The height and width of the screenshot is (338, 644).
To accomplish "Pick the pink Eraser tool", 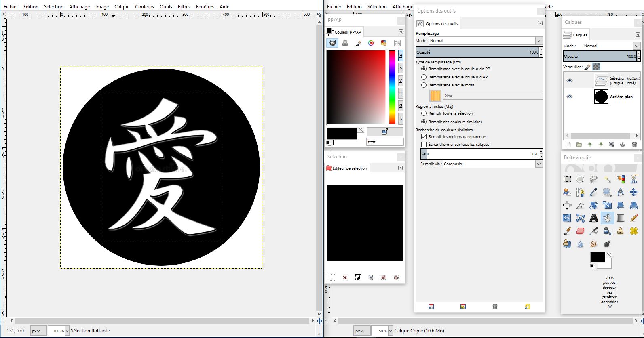I will [x=581, y=231].
